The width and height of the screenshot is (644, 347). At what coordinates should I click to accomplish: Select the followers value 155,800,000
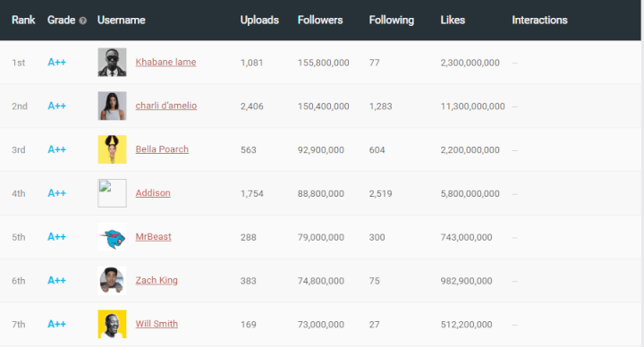[324, 63]
